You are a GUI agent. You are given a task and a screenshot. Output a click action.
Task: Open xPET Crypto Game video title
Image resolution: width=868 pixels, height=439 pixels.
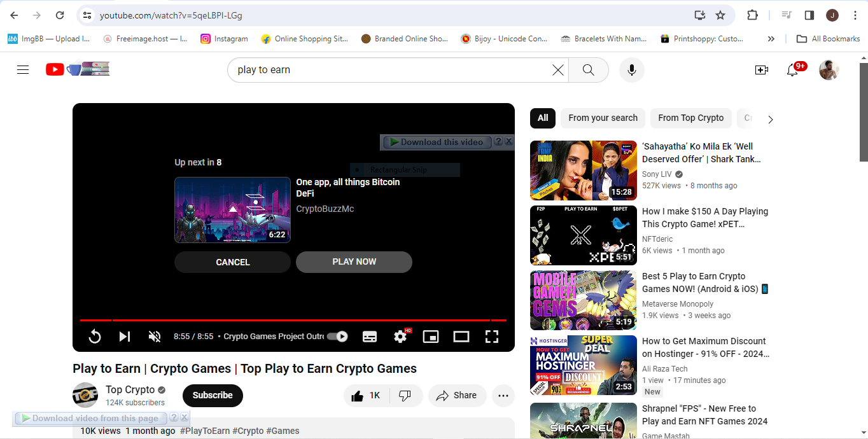705,218
